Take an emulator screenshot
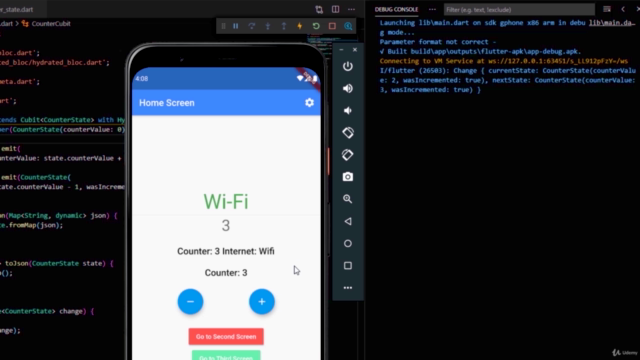 coord(348,177)
